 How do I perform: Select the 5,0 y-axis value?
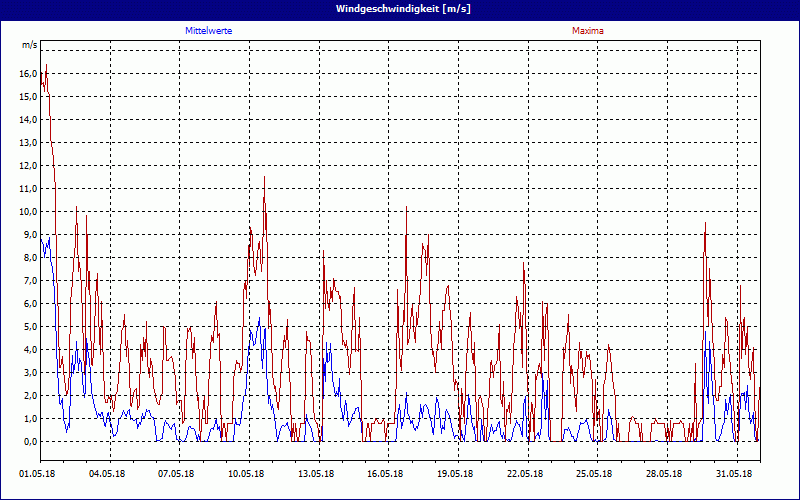30,326
